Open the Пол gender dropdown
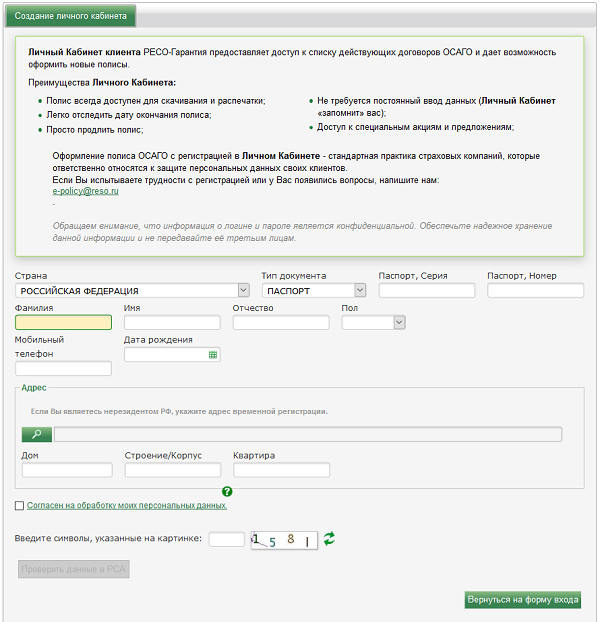600x622 pixels. point(374,323)
